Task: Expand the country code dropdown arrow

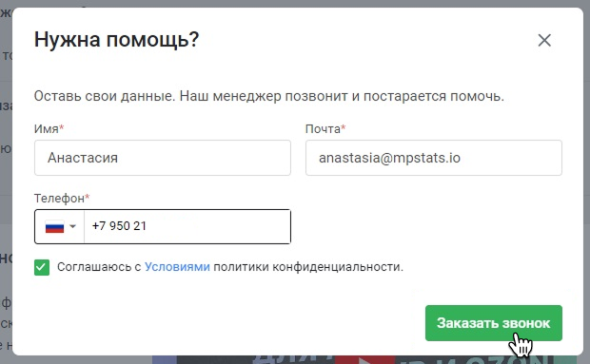Action: (x=72, y=226)
